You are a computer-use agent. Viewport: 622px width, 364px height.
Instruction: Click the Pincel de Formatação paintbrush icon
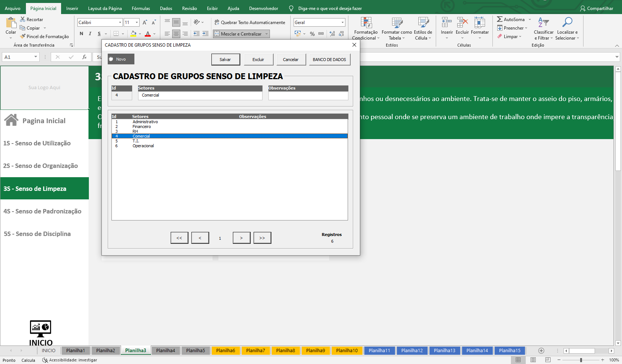pyautogui.click(x=23, y=36)
